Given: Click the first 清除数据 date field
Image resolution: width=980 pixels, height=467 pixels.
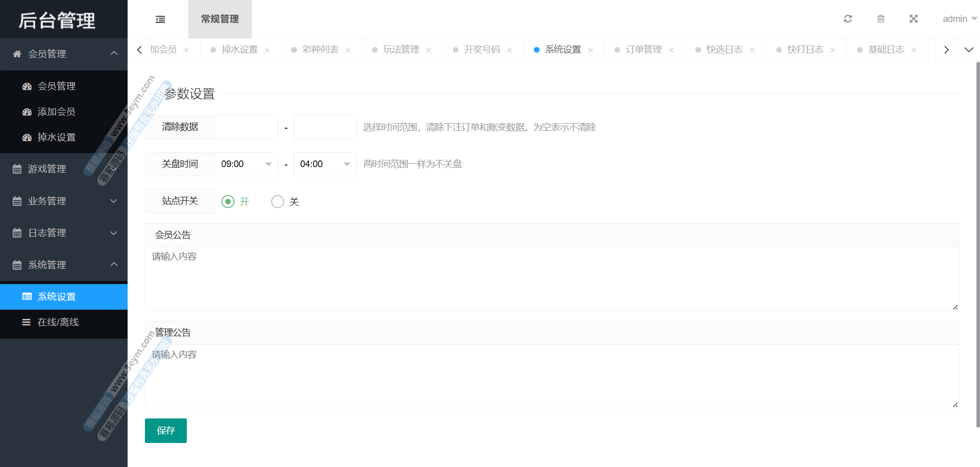Looking at the screenshot, I should (246, 127).
